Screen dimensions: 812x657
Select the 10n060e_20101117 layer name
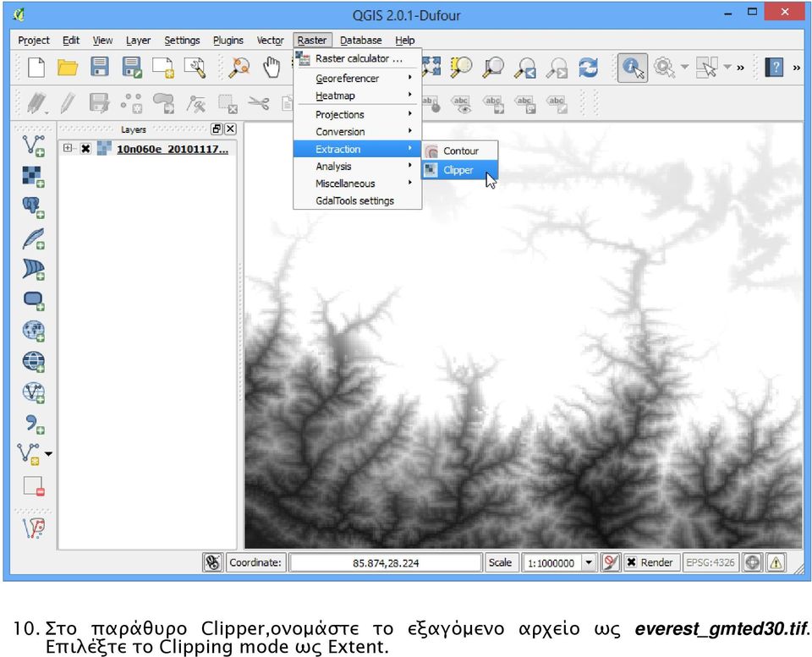point(173,149)
